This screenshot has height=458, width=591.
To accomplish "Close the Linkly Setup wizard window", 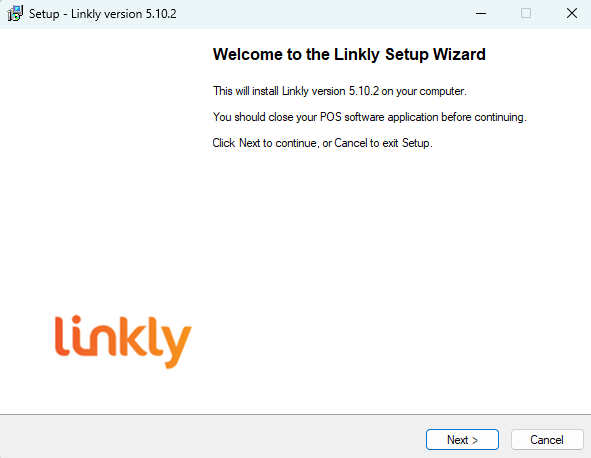I will (x=571, y=14).
